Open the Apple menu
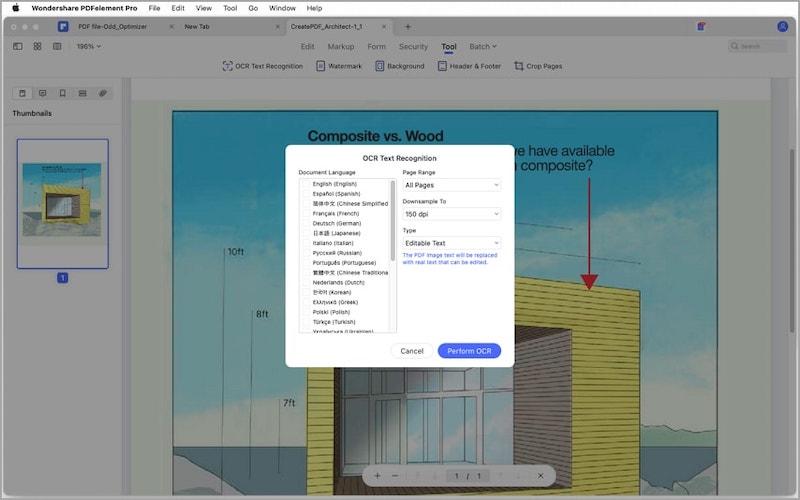Screen dimensions: 800x500 (16, 8)
